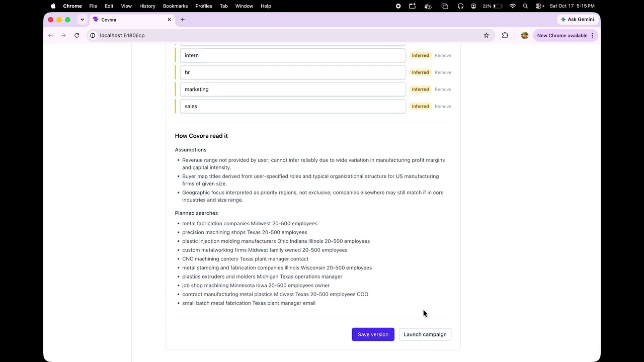
Task: Click the sales input field
Action: [293, 106]
